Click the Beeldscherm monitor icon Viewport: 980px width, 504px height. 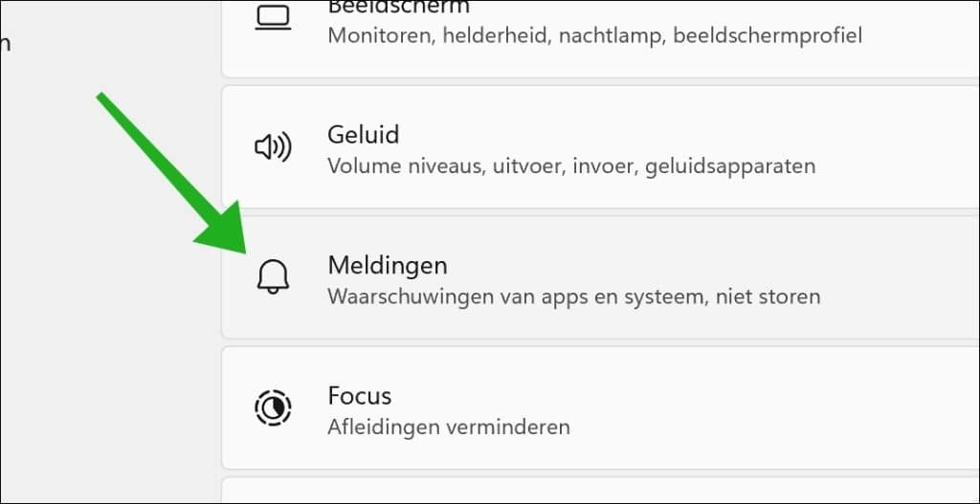(273, 17)
